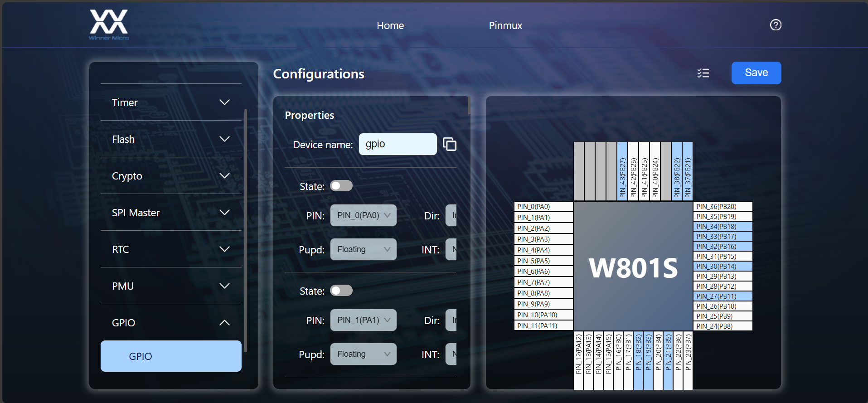Copy device name with the duplicate icon
The width and height of the screenshot is (868, 403).
tap(449, 144)
